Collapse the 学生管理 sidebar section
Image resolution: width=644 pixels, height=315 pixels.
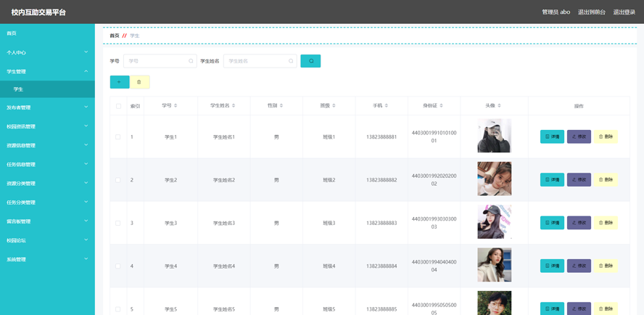point(47,71)
